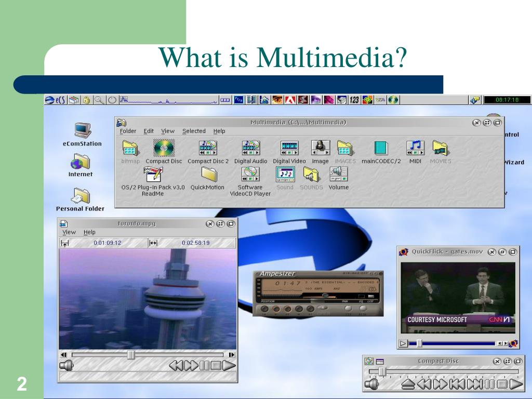Click the toronto.mpg position slider thumb
Viewport: 532px width, 399px height.
131,355
